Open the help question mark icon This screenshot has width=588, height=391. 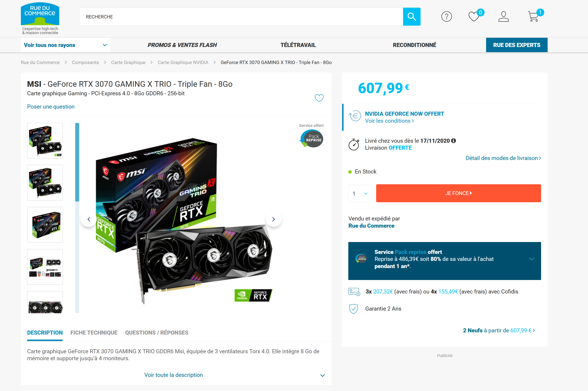pos(446,17)
